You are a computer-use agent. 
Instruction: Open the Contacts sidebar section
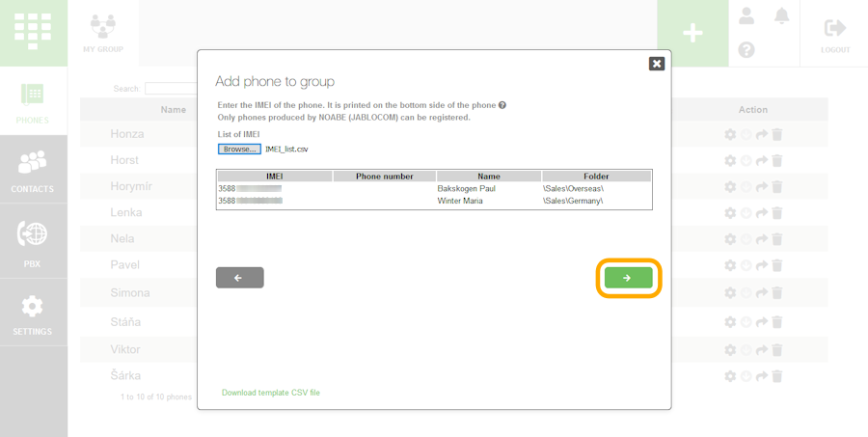[x=33, y=170]
